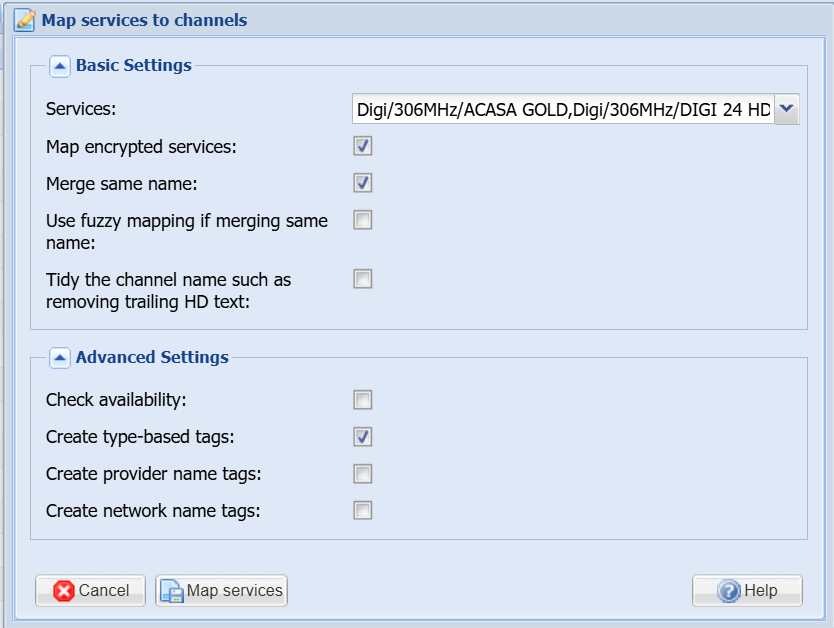This screenshot has height=628, width=834.
Task: Enable Create provider name tags
Action: click(363, 474)
